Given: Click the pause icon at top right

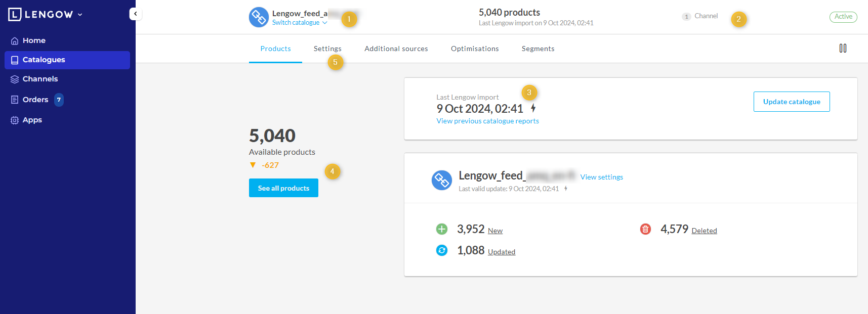Looking at the screenshot, I should (x=843, y=49).
